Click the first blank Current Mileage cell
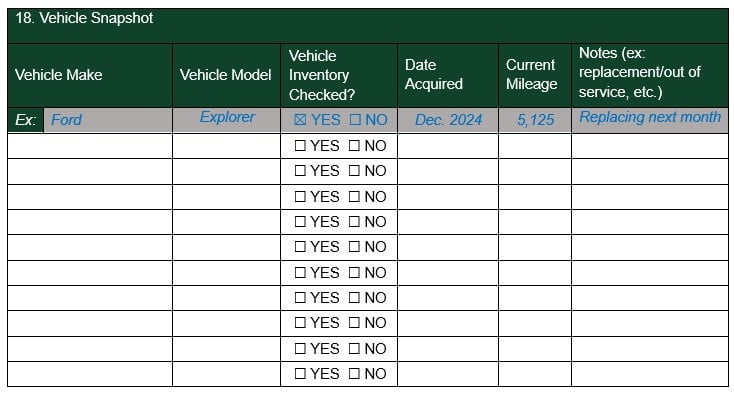734x397 pixels. coord(535,146)
